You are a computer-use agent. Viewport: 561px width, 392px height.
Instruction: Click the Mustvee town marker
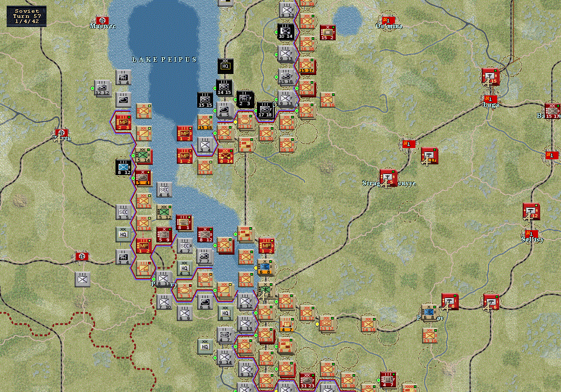coord(102,20)
